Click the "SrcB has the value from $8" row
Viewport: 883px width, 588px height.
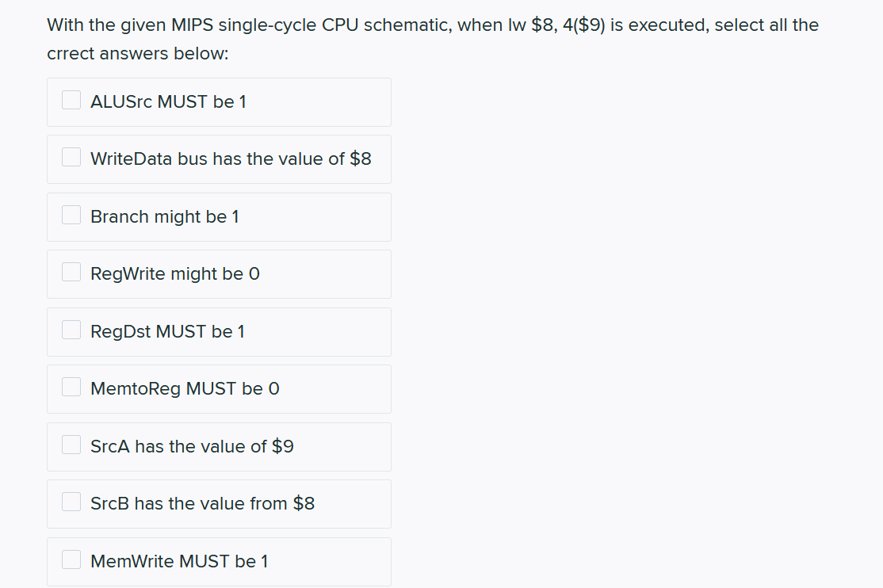tap(219, 503)
